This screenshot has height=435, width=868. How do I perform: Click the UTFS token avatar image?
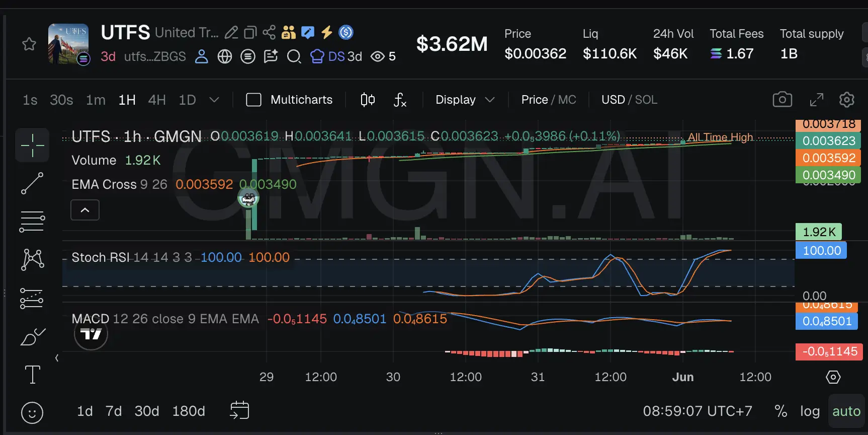(68, 43)
